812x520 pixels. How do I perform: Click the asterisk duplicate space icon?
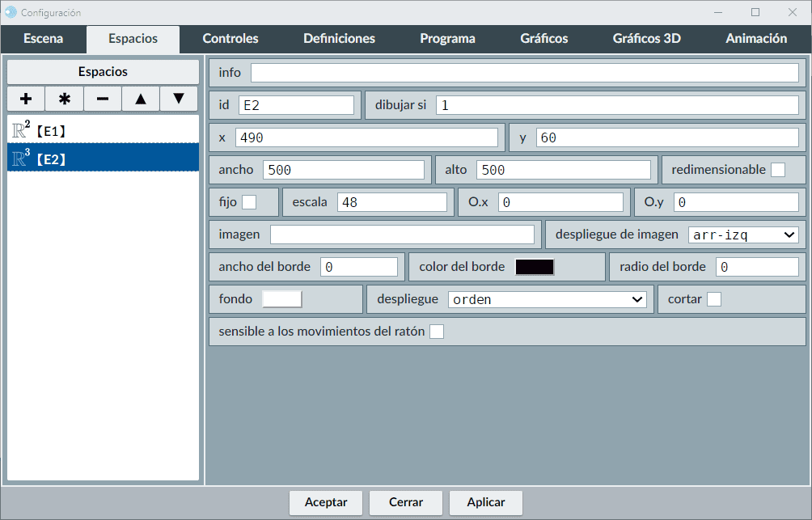tap(64, 99)
